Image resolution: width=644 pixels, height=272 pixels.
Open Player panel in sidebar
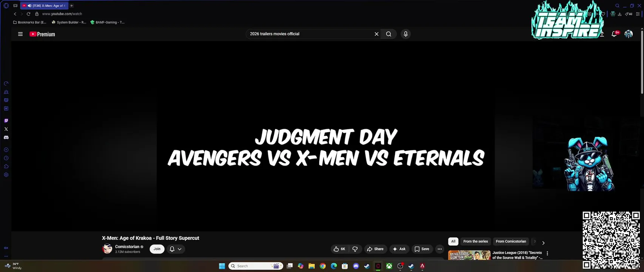[x=6, y=150]
